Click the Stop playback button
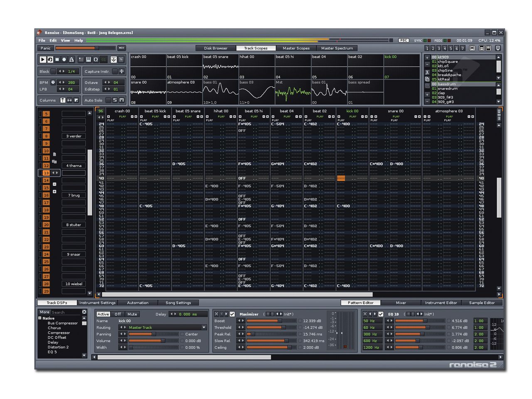 (57, 60)
